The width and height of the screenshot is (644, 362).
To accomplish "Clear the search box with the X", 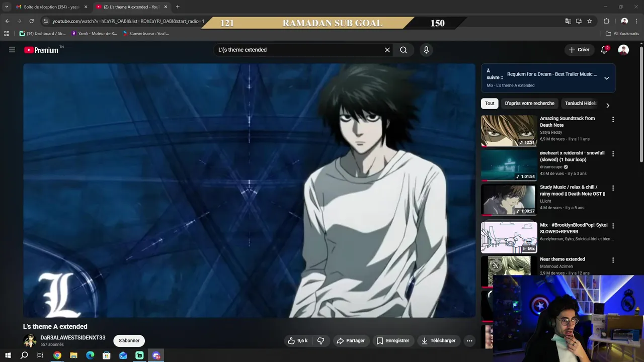I will pyautogui.click(x=387, y=50).
